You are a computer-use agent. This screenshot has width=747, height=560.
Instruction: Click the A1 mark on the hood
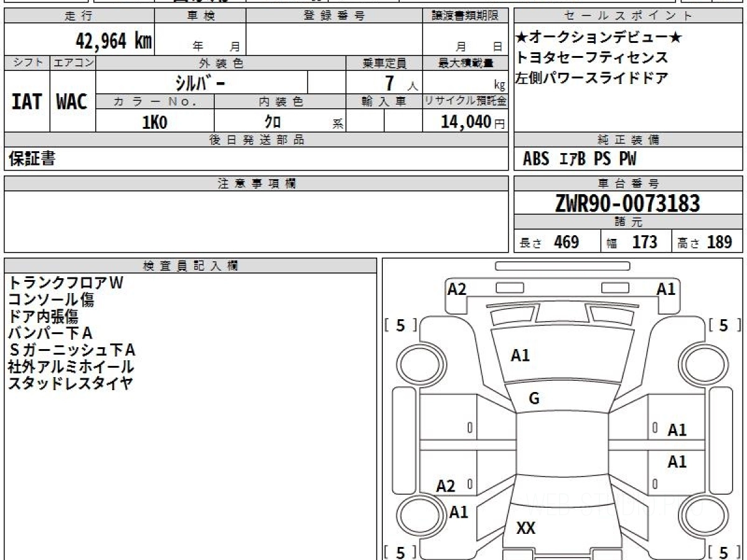coord(520,355)
